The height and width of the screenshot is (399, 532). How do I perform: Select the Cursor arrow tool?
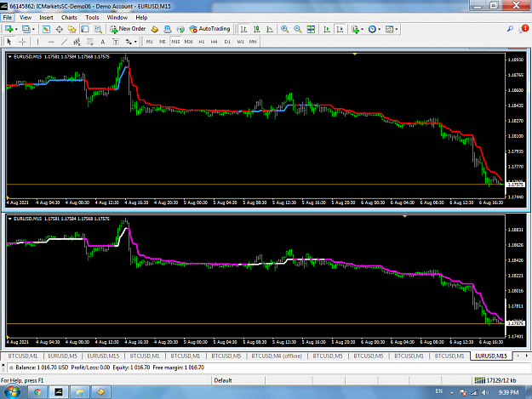click(x=9, y=42)
